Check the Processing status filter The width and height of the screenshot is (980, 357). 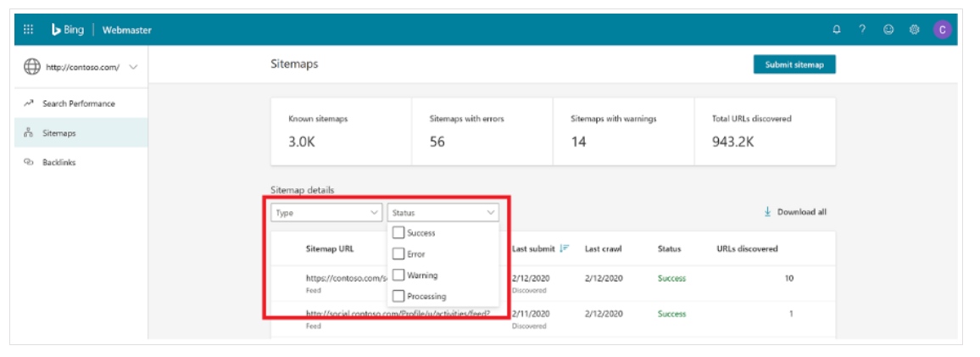coord(398,296)
